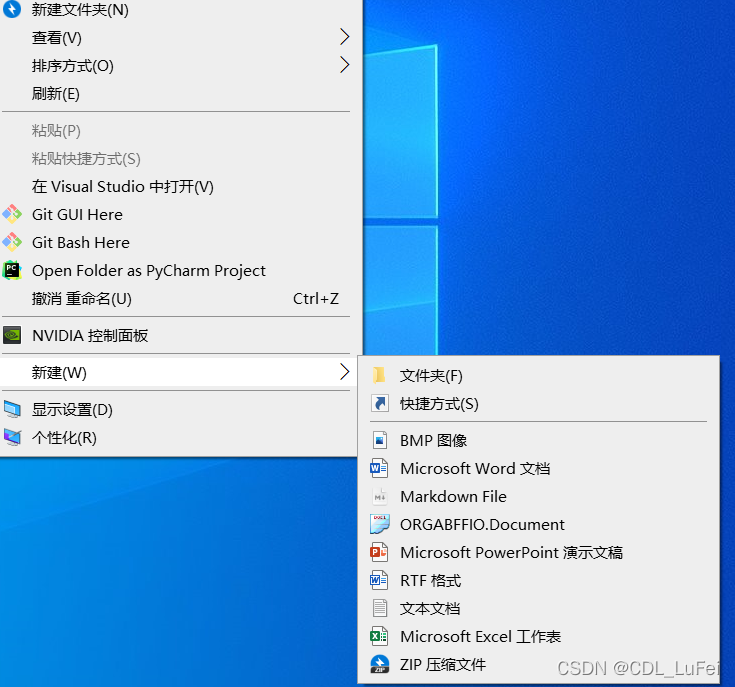Screen dimensions: 735x687
Task: Click the PowerPoint icon in the submenu
Action: coord(379,552)
